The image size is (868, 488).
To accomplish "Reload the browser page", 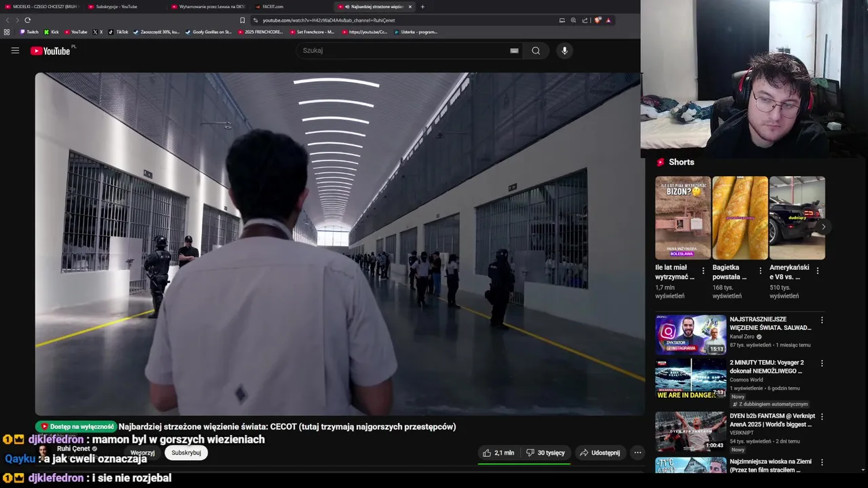I will [28, 20].
